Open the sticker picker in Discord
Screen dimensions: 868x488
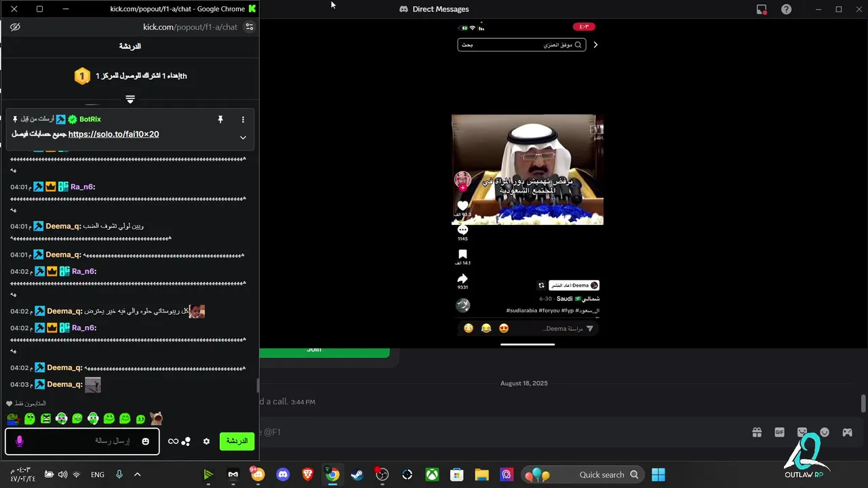click(x=802, y=432)
